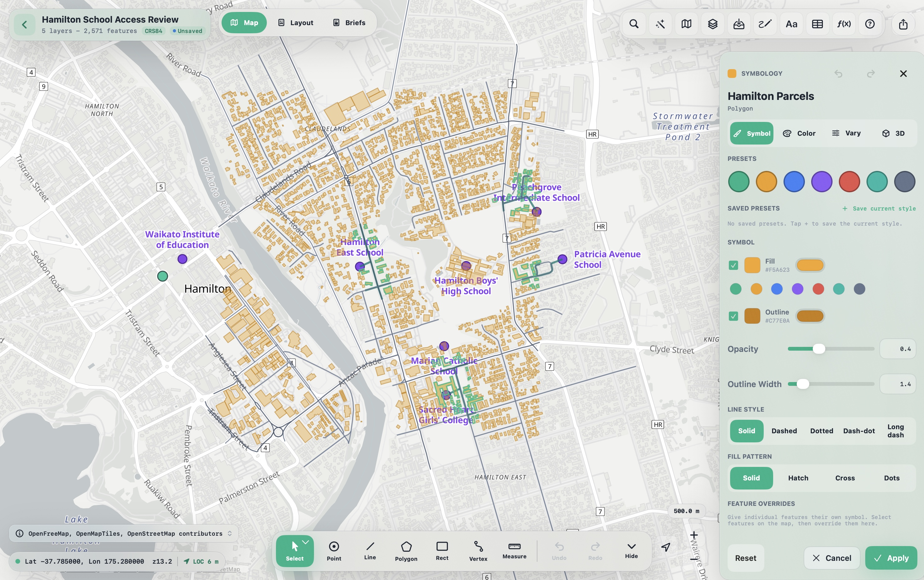
Task: Switch to the Briefs tab
Action: 349,23
